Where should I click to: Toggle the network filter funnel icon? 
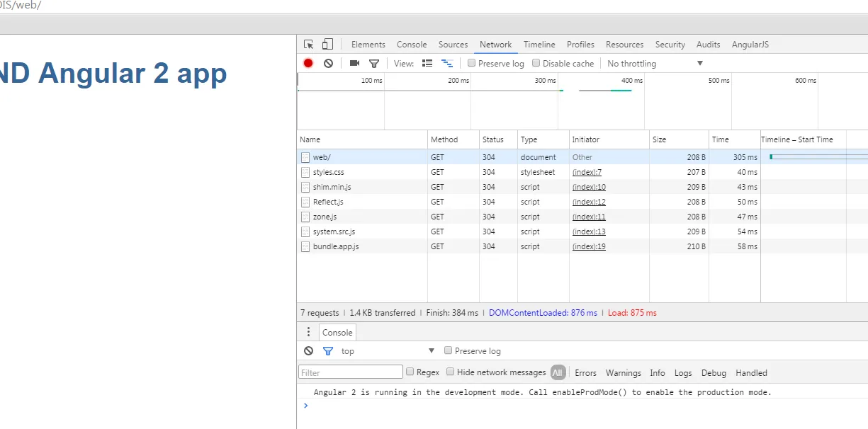(x=374, y=64)
